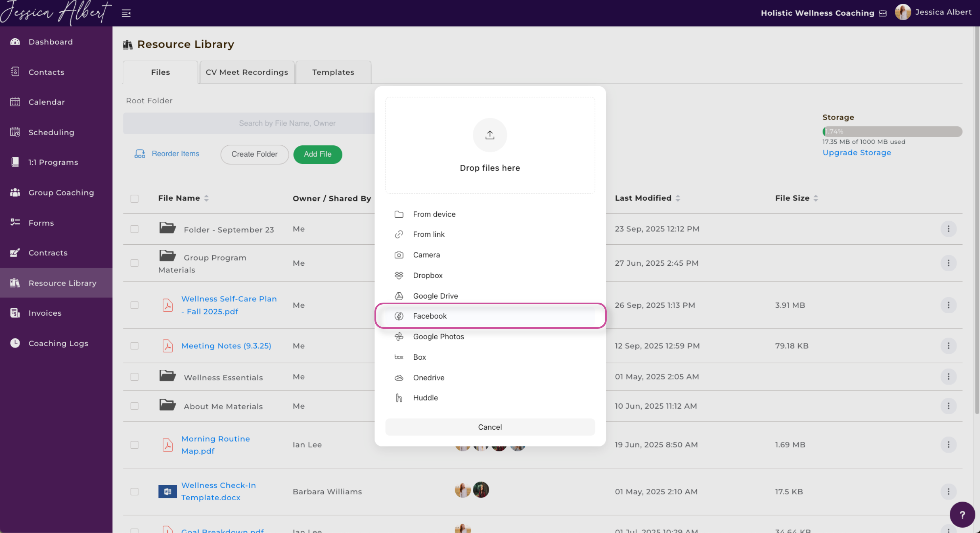Choose the Google Drive upload option

[435, 296]
